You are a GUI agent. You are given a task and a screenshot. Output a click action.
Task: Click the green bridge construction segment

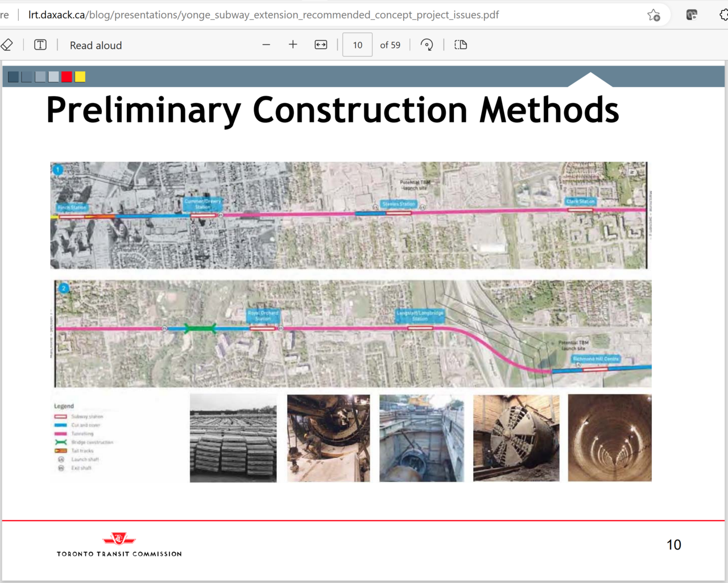pyautogui.click(x=200, y=328)
